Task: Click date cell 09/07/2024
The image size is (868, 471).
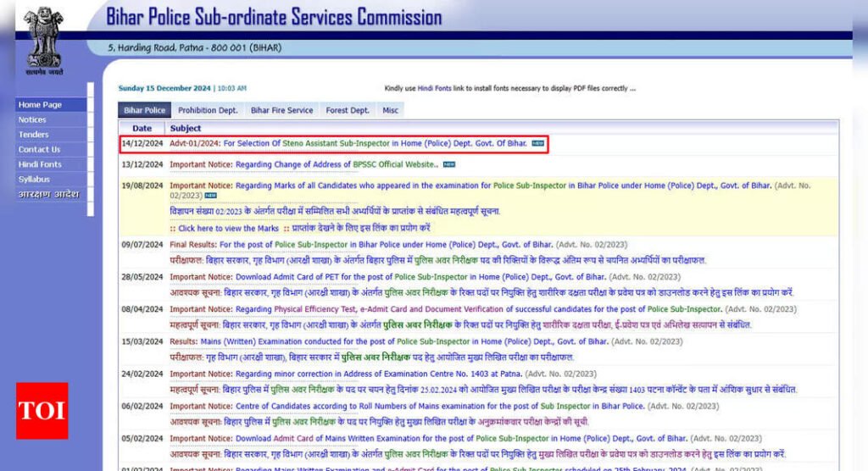Action: (142, 245)
